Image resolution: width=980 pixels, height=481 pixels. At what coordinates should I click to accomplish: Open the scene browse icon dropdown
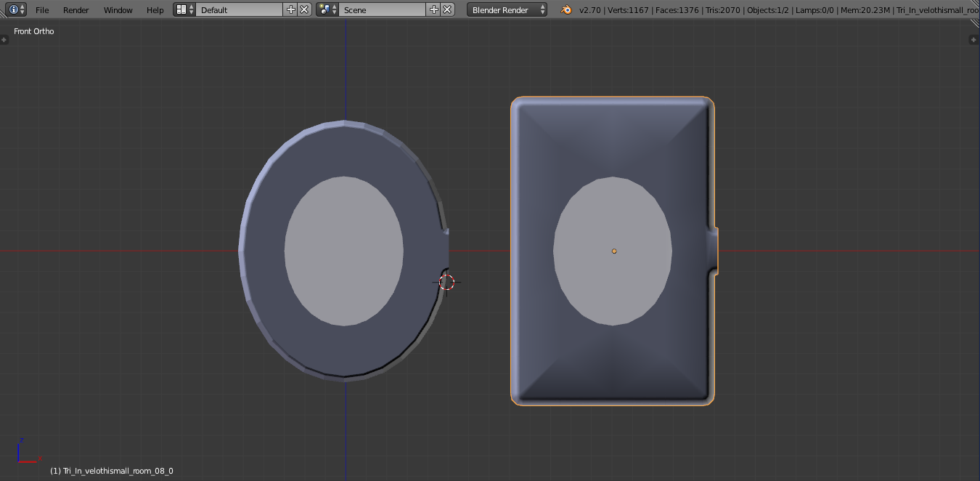click(x=327, y=9)
